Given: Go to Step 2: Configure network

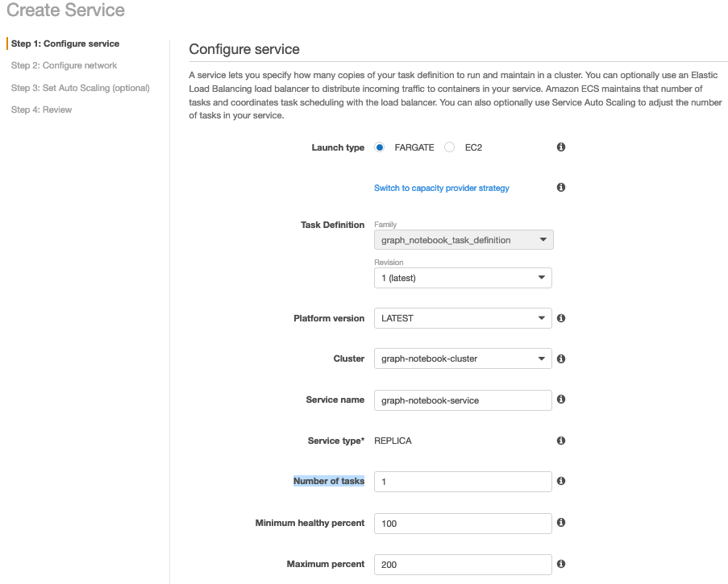Looking at the screenshot, I should point(64,65).
